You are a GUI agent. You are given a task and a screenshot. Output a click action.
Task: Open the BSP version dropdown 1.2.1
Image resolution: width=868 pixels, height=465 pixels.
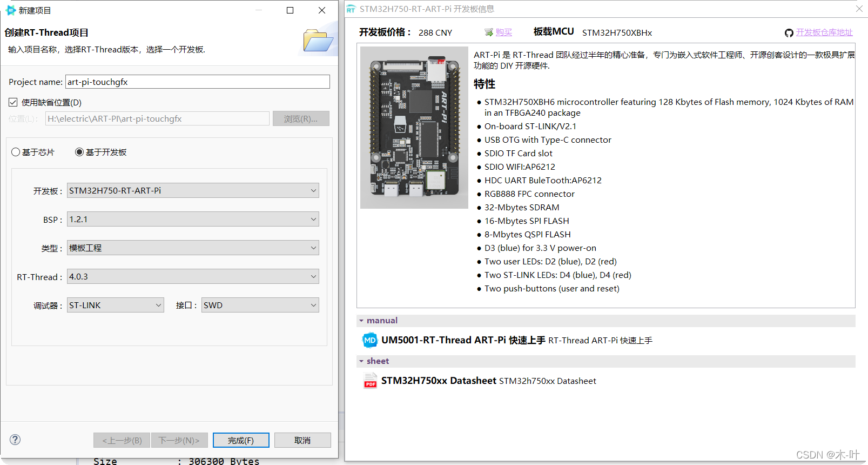[193, 219]
